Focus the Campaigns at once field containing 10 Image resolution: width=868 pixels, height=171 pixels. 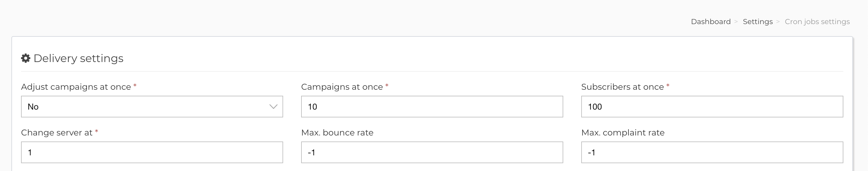[x=432, y=107]
